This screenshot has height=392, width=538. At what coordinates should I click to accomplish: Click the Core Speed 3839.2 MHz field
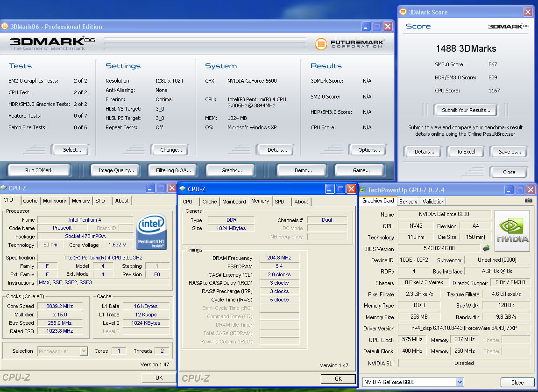[60, 306]
